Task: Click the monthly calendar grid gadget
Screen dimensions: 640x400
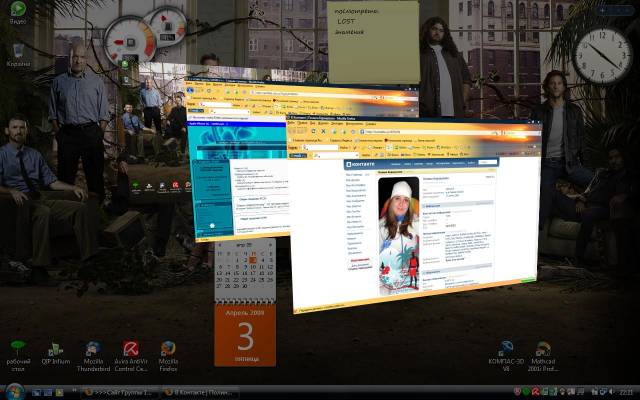Action: tap(245, 269)
